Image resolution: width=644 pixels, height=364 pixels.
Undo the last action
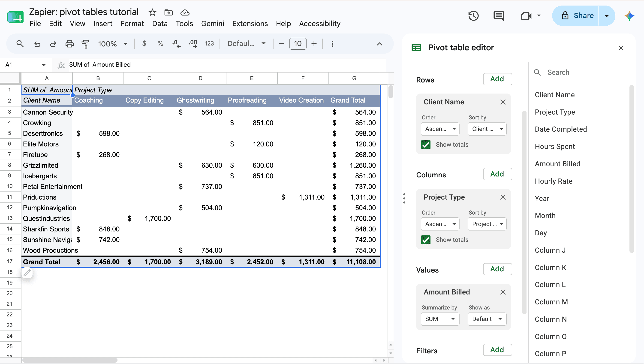(x=37, y=44)
